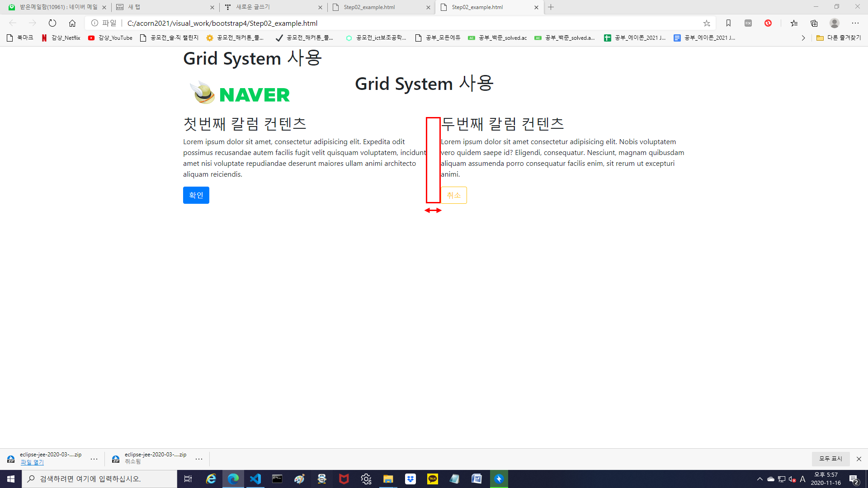
Task: Open the Collections icon
Action: point(814,23)
